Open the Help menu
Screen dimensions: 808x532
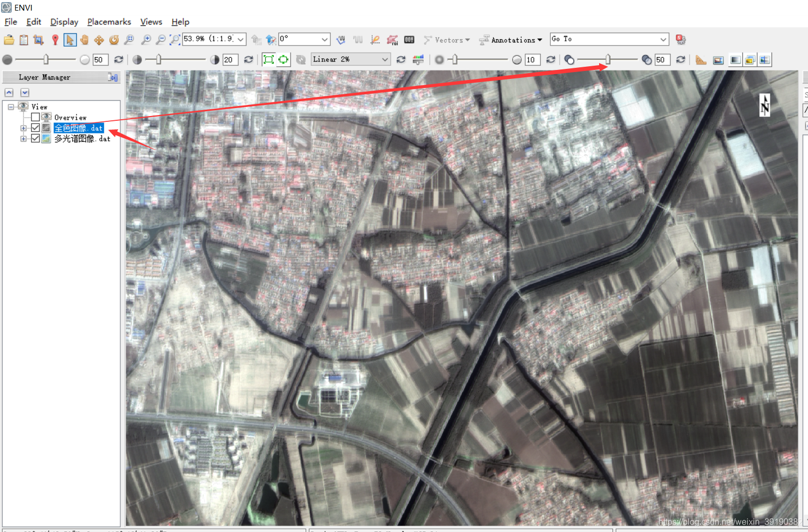click(x=180, y=22)
